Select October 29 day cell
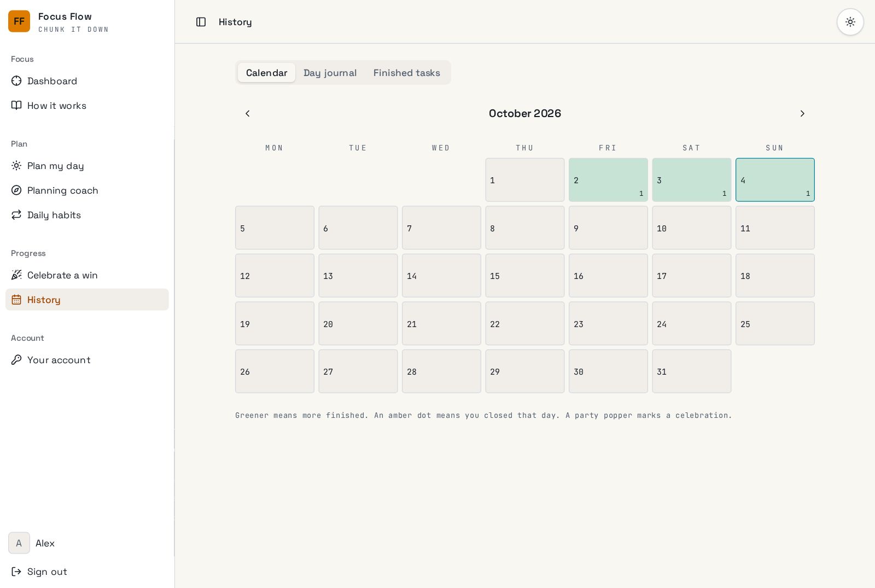875x588 pixels. (525, 371)
